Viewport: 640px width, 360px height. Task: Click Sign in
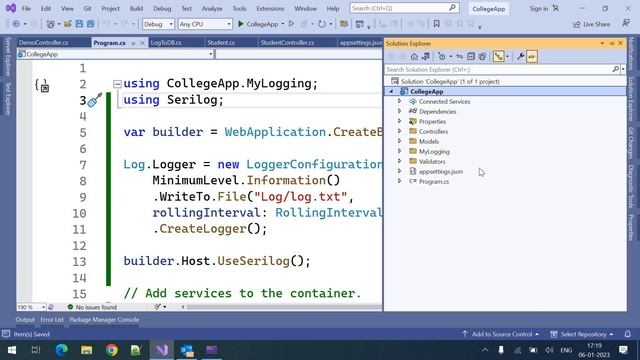538,8
